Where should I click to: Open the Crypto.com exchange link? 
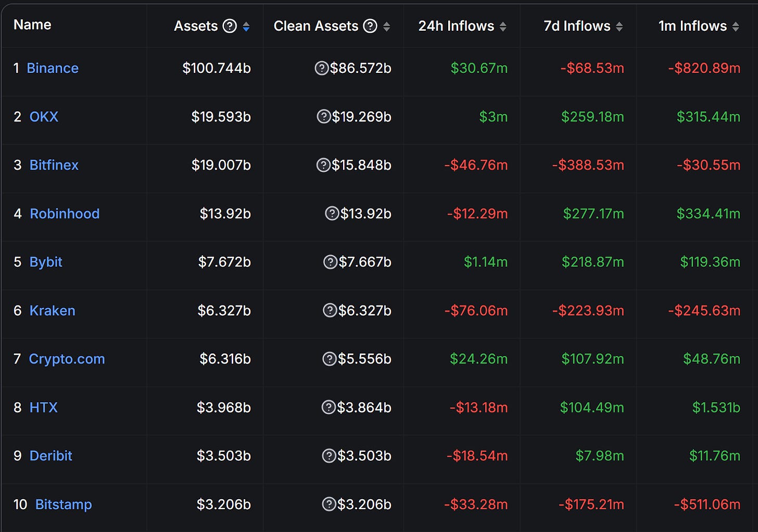tap(67, 359)
